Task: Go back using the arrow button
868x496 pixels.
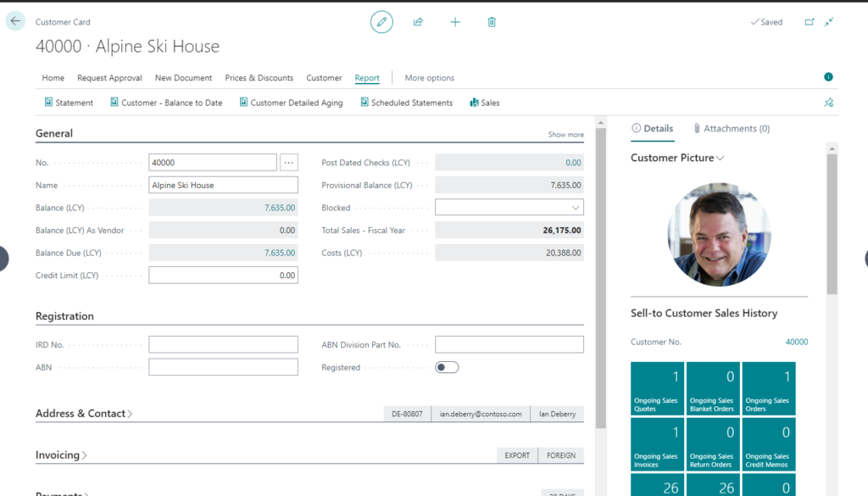Action: click(15, 21)
